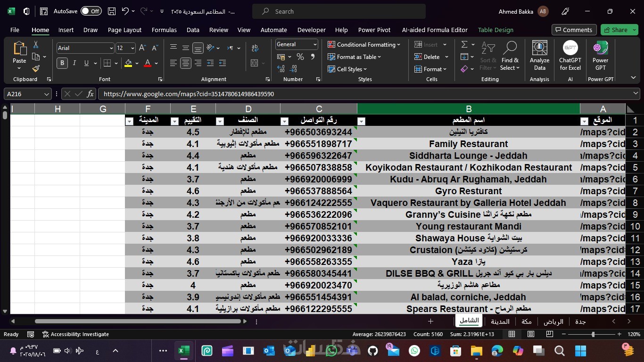Toggle the AutoSave switch
644x362 pixels.
click(91, 11)
